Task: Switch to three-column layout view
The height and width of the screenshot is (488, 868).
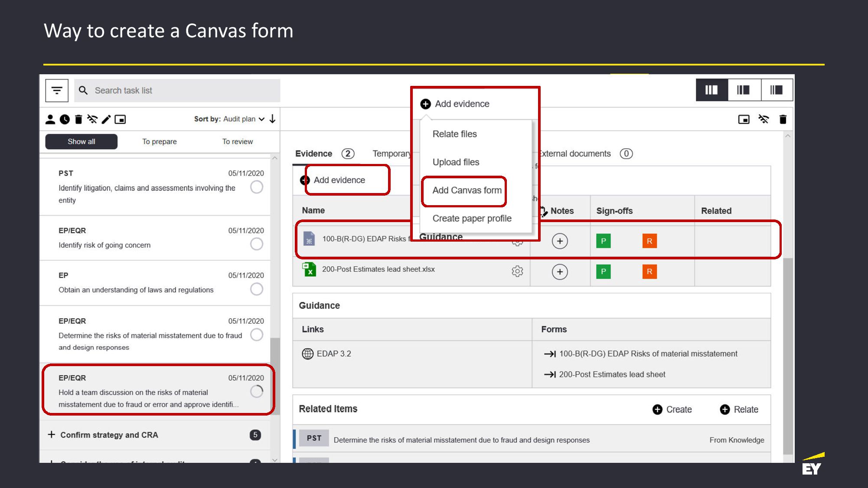Action: click(x=711, y=90)
